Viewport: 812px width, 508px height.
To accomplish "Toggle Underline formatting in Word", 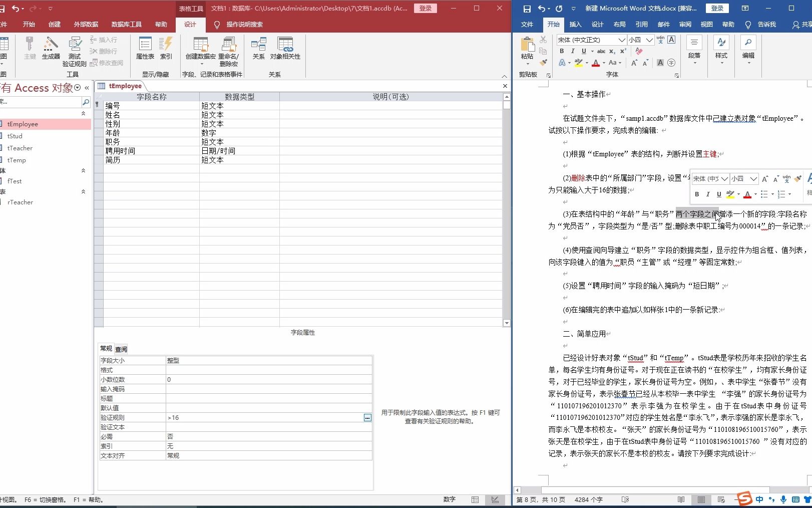I will coord(584,51).
